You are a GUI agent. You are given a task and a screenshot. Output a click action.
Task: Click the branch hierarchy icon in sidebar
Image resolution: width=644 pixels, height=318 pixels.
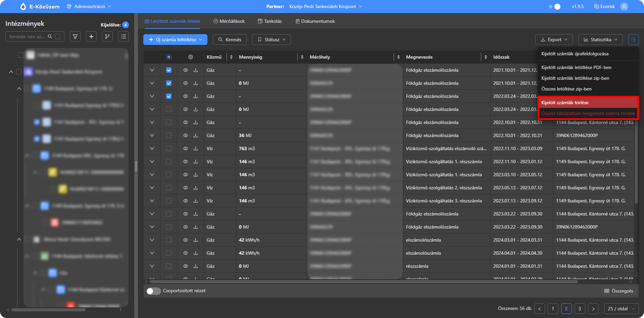coord(107,37)
